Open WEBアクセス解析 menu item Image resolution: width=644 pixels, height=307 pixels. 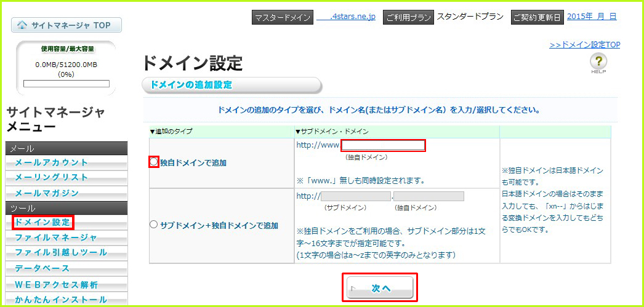click(56, 284)
